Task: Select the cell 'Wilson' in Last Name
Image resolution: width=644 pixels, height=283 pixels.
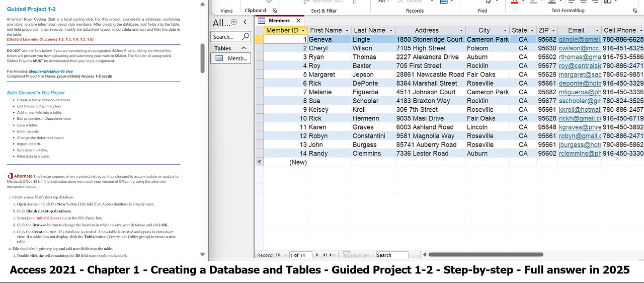Action: 373,48
